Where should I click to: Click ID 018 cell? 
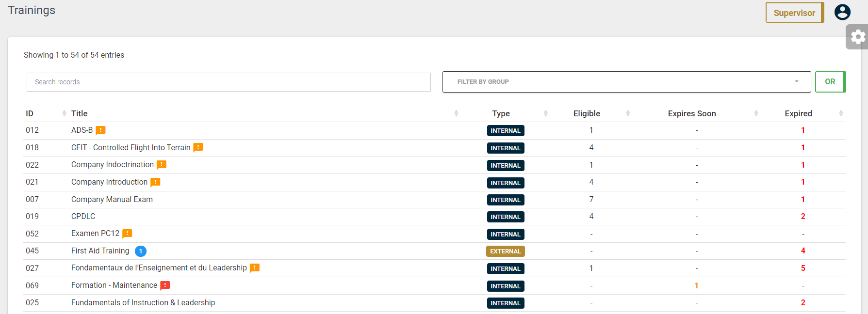33,148
